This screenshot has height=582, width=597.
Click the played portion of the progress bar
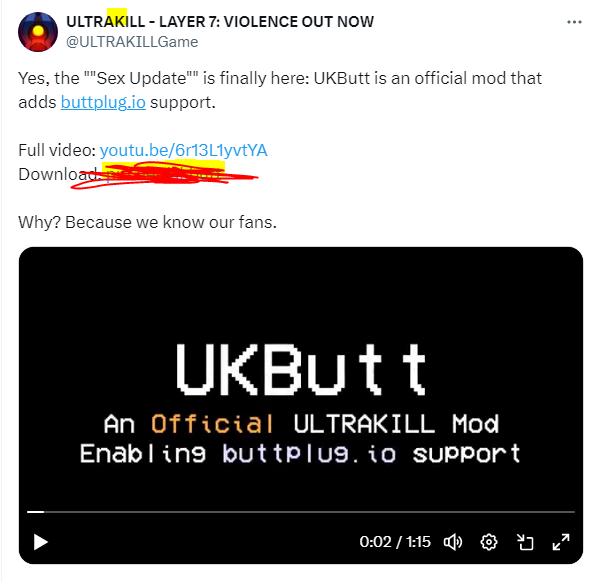click(x=35, y=512)
